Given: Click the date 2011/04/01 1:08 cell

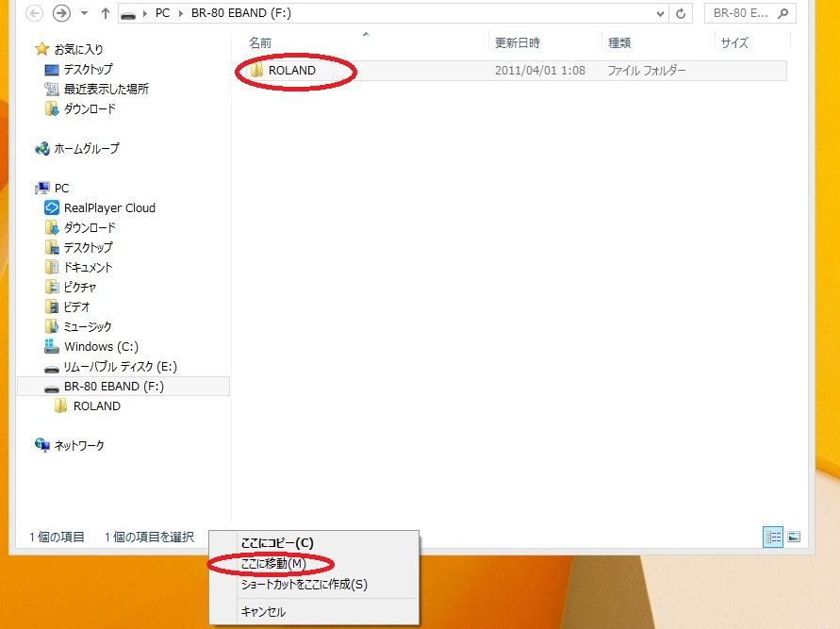Looking at the screenshot, I should point(540,70).
